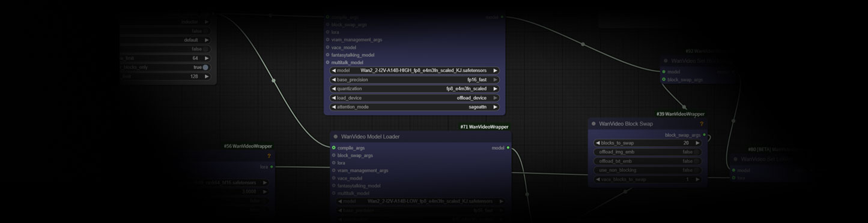The image size is (868, 223).
Task: Click lora input port on #80 BETA node
Action: [733, 177]
